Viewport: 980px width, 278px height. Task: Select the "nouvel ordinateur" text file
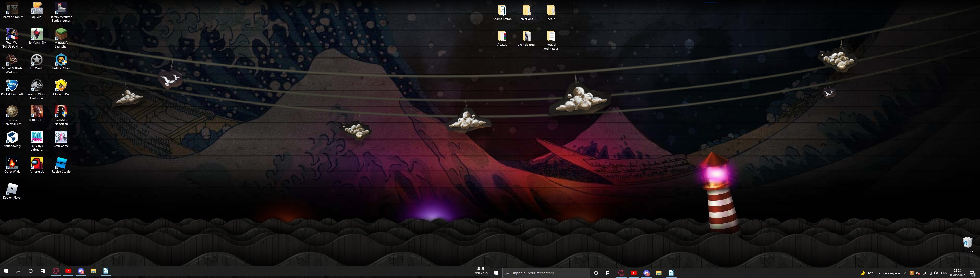(551, 37)
